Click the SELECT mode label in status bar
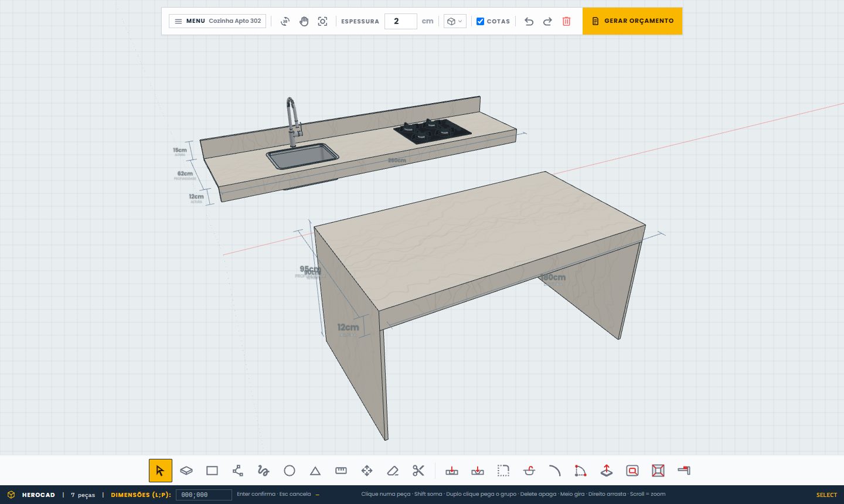This screenshot has width=844, height=504. [826, 495]
